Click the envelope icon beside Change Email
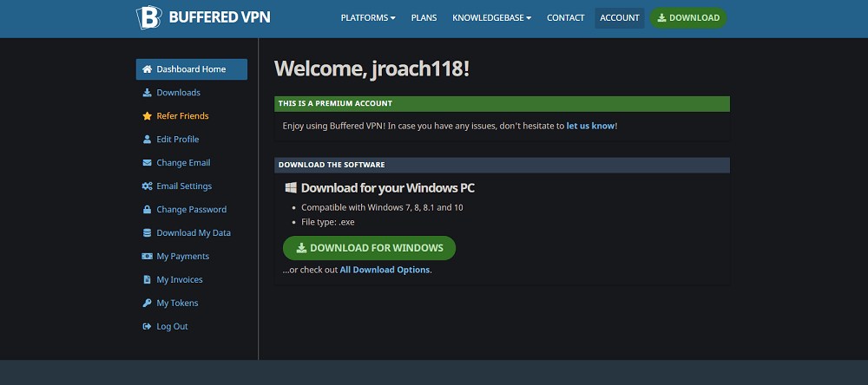Screen dimensions: 868x385 (148, 163)
